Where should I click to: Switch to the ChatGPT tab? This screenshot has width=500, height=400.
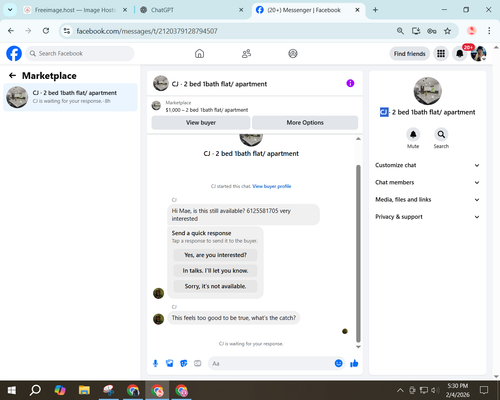[x=192, y=10]
